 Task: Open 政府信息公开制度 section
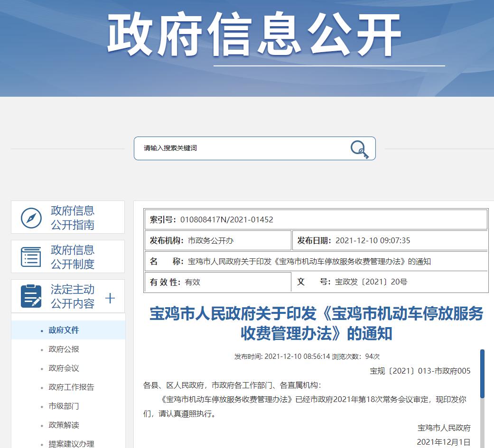[x=73, y=257]
